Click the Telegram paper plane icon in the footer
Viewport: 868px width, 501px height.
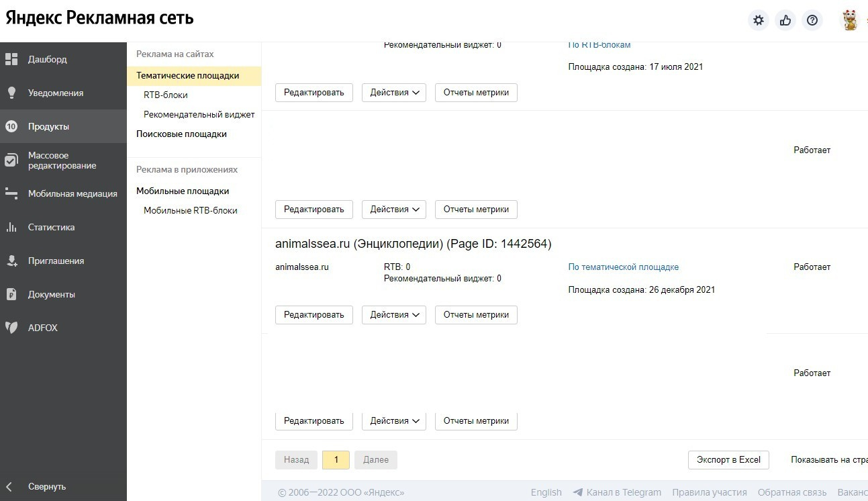(577, 492)
